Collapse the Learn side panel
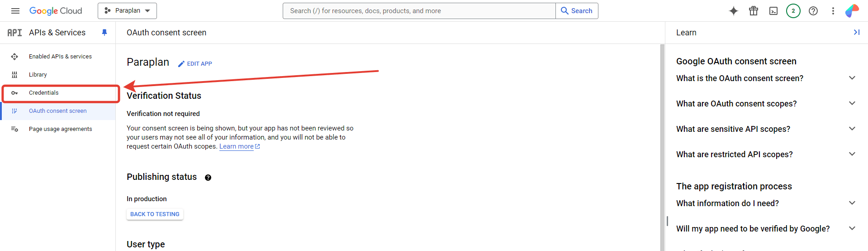868x251 pixels. [856, 32]
